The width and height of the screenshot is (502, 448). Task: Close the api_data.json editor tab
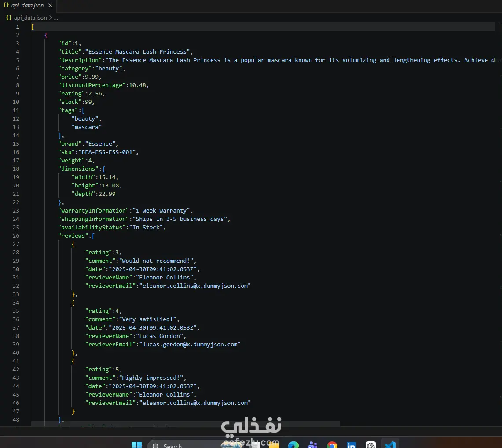click(50, 5)
